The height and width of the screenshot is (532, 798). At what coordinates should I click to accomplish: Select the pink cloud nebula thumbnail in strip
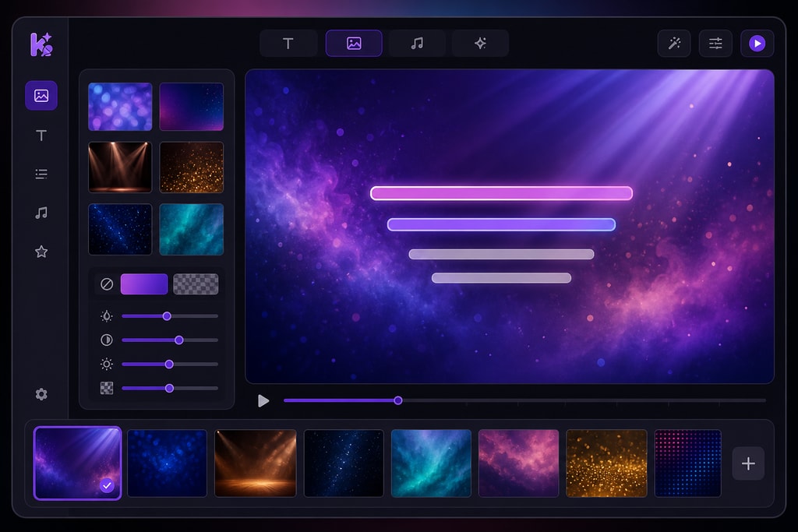click(x=518, y=463)
